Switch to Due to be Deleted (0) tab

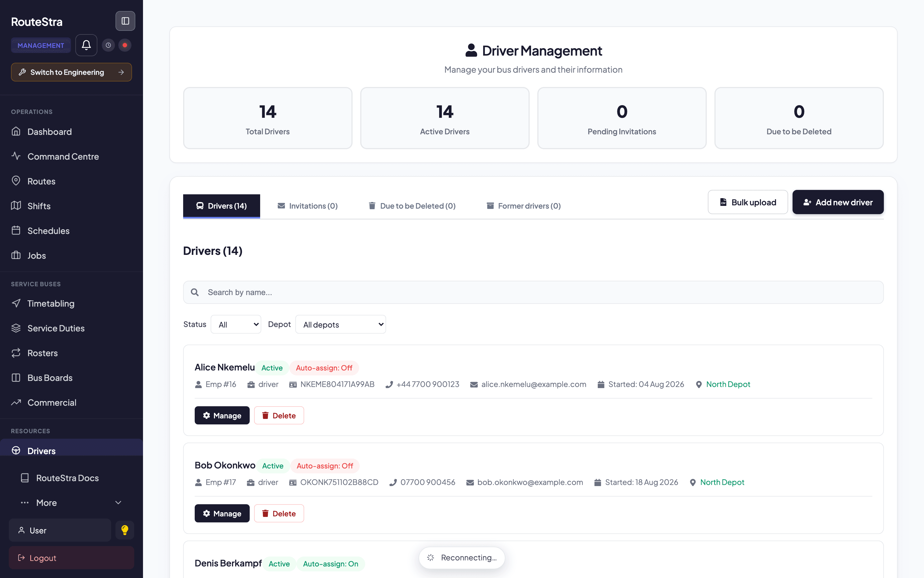point(413,206)
